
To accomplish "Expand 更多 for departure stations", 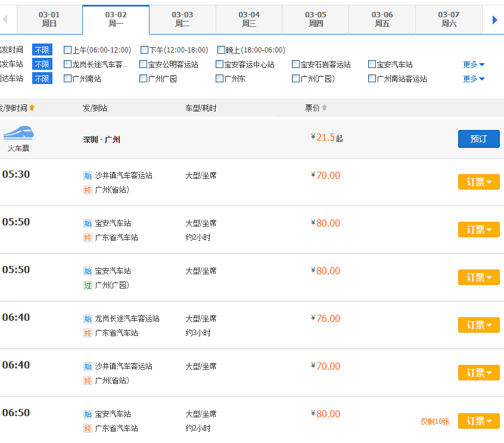I will click(474, 64).
